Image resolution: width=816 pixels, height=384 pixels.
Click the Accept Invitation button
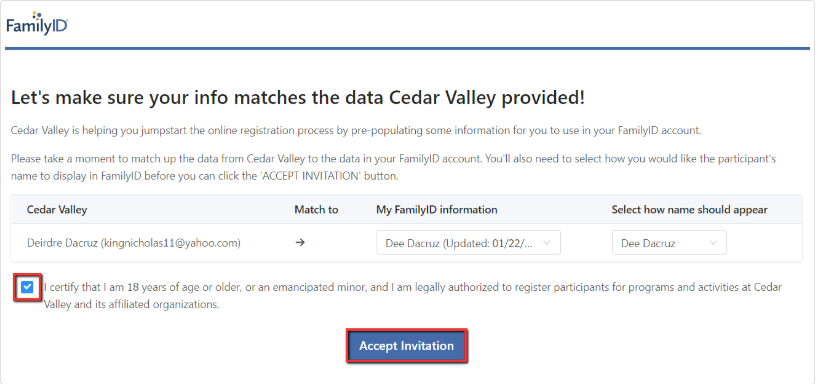click(406, 345)
